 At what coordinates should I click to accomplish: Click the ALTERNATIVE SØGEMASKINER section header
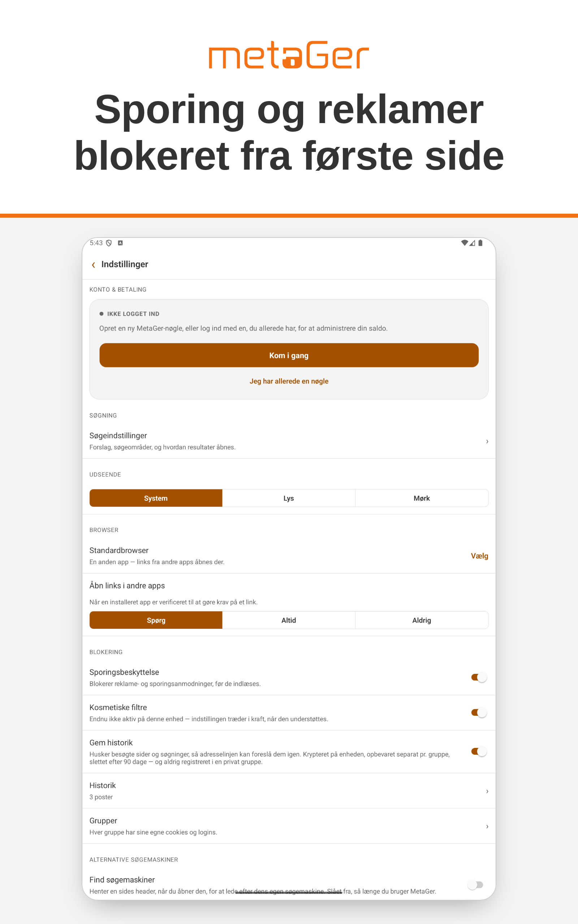point(133,859)
